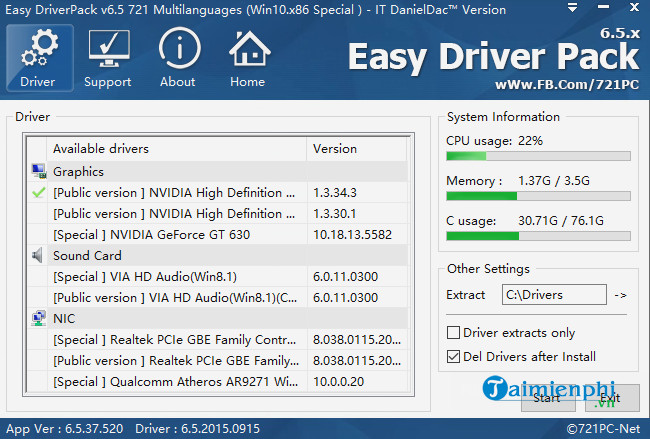Viewport: 650px width, 439px height.
Task: Click the CPU usage progress bar
Action: [x=538, y=156]
